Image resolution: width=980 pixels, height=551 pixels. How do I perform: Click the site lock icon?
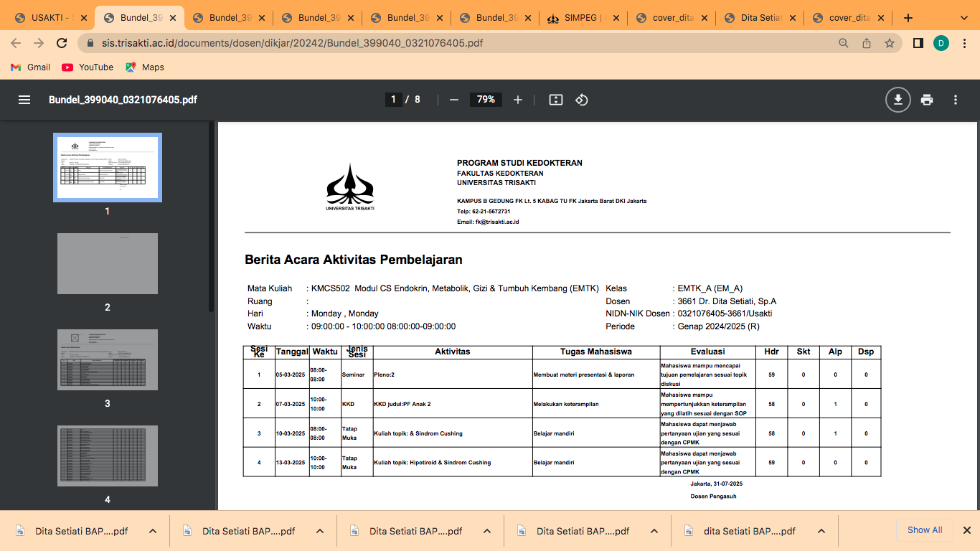pyautogui.click(x=90, y=43)
